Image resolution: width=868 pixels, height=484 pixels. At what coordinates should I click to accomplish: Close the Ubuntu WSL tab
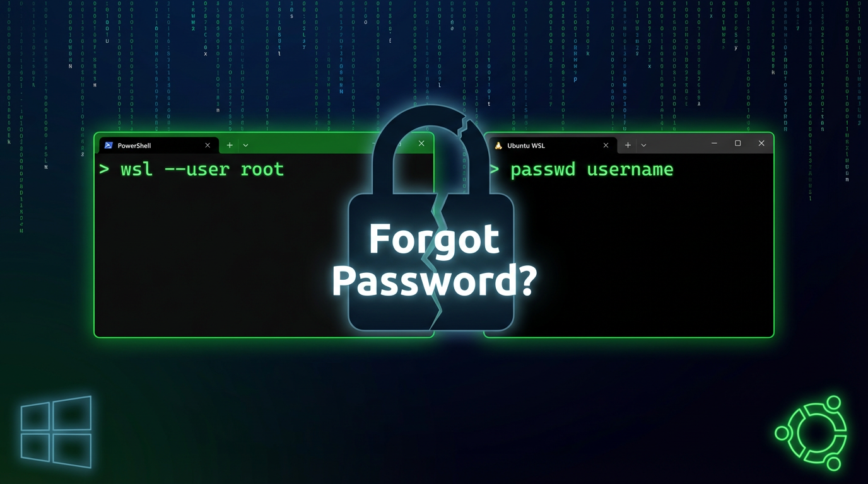(606, 146)
